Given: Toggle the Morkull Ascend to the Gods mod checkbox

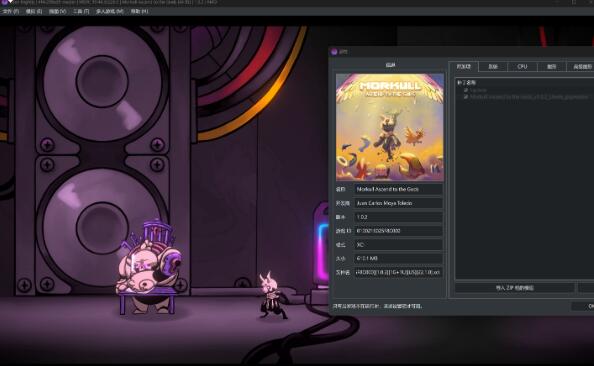Looking at the screenshot, I should pyautogui.click(x=466, y=97).
